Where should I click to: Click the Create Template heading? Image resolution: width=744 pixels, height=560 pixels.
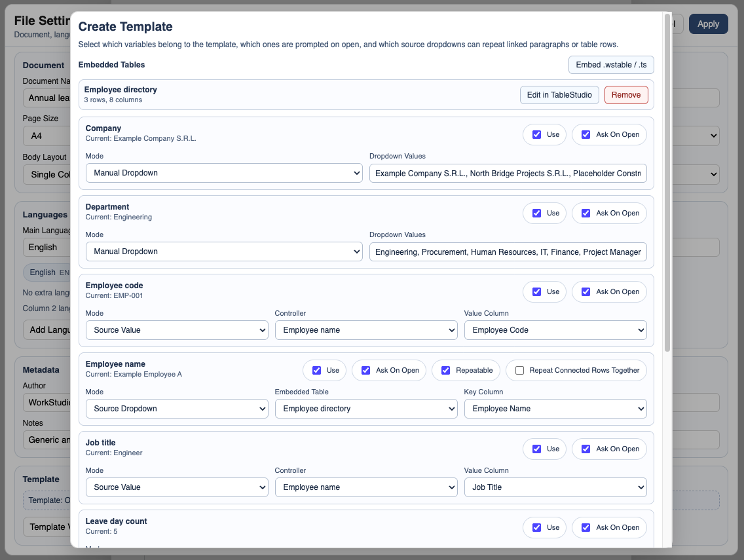[x=125, y=27]
